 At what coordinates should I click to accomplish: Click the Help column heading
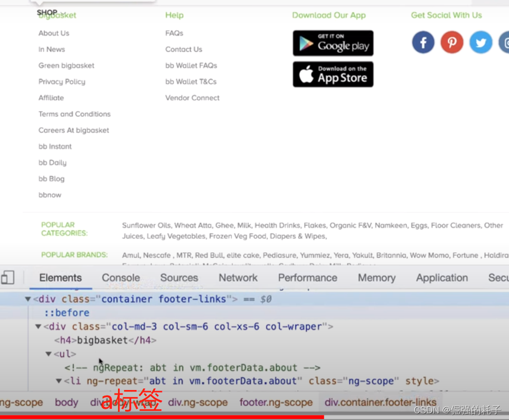[x=174, y=15]
